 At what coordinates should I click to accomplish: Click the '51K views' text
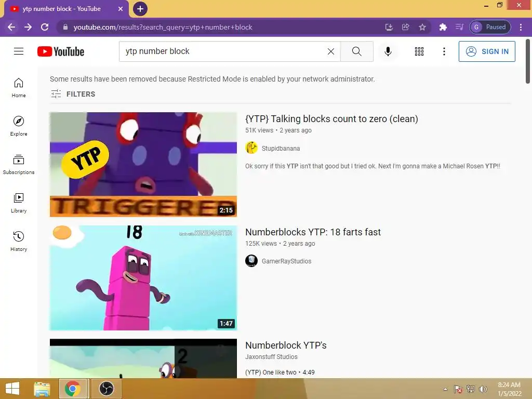(x=259, y=130)
